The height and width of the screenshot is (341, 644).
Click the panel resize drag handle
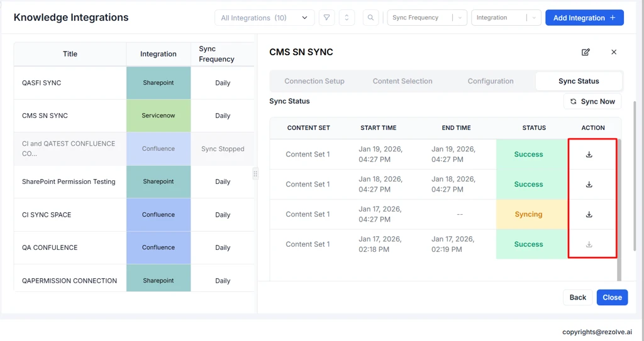coord(255,174)
